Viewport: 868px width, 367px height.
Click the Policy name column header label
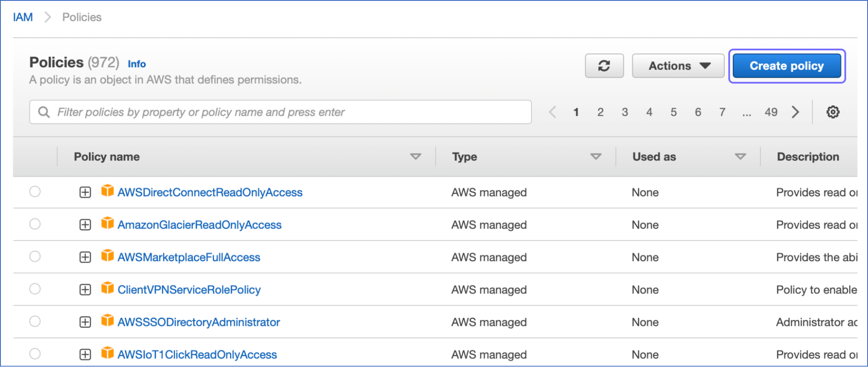pos(107,157)
